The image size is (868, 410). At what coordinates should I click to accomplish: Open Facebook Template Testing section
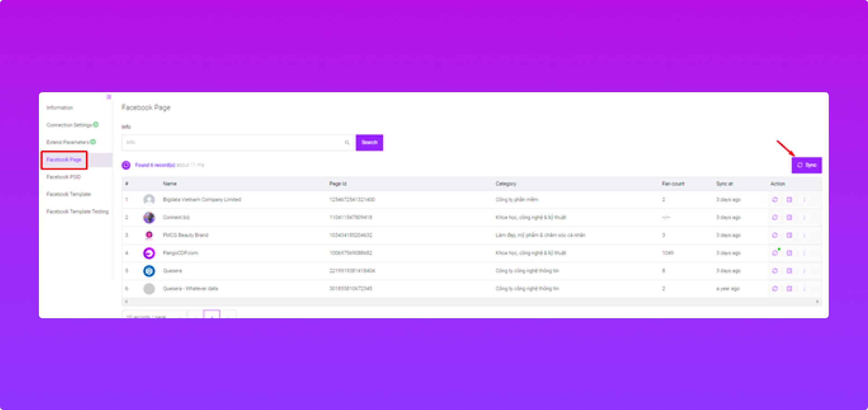click(x=77, y=212)
